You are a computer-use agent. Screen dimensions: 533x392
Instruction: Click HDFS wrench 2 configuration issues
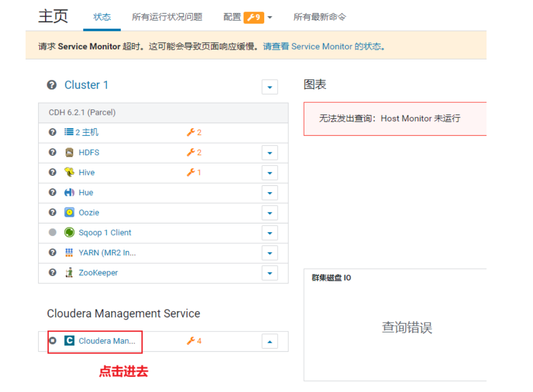194,152
